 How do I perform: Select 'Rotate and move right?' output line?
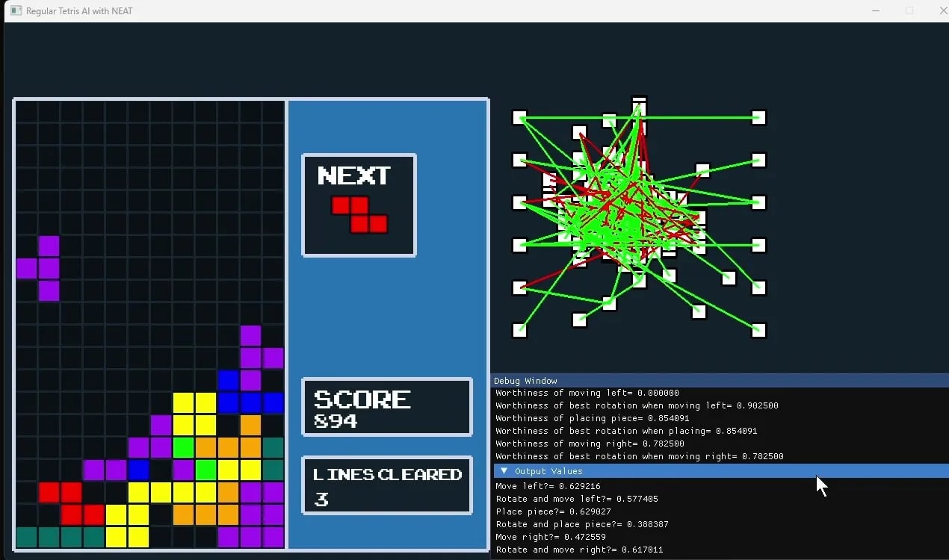pos(579,550)
